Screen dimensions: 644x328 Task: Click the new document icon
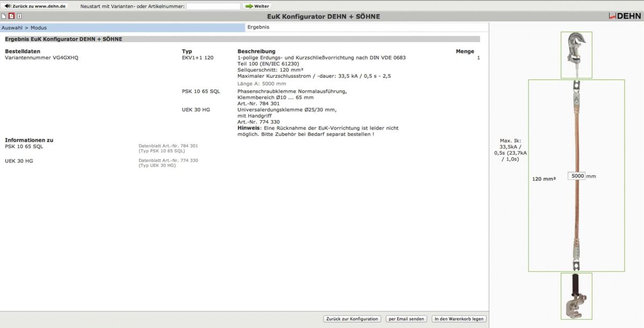click(4, 16)
